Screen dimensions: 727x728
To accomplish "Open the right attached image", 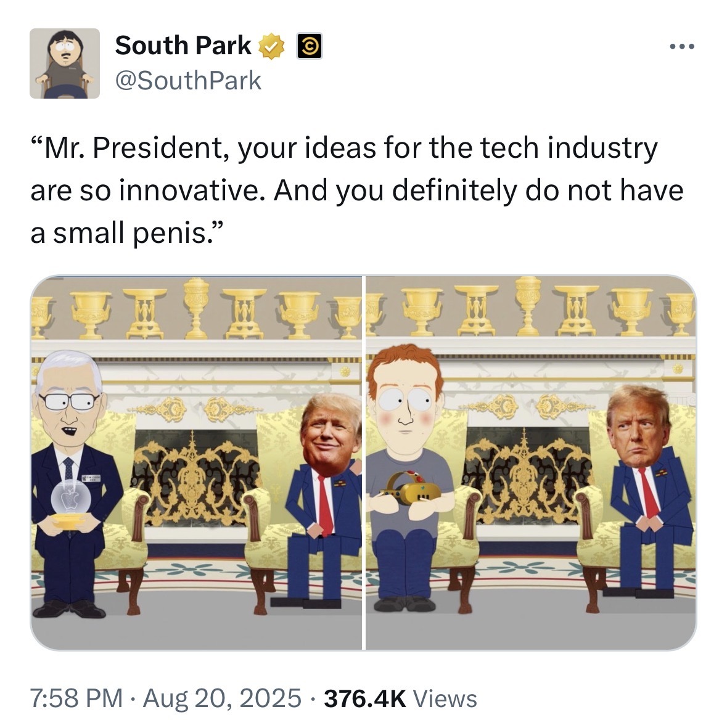I will pyautogui.click(x=531, y=462).
